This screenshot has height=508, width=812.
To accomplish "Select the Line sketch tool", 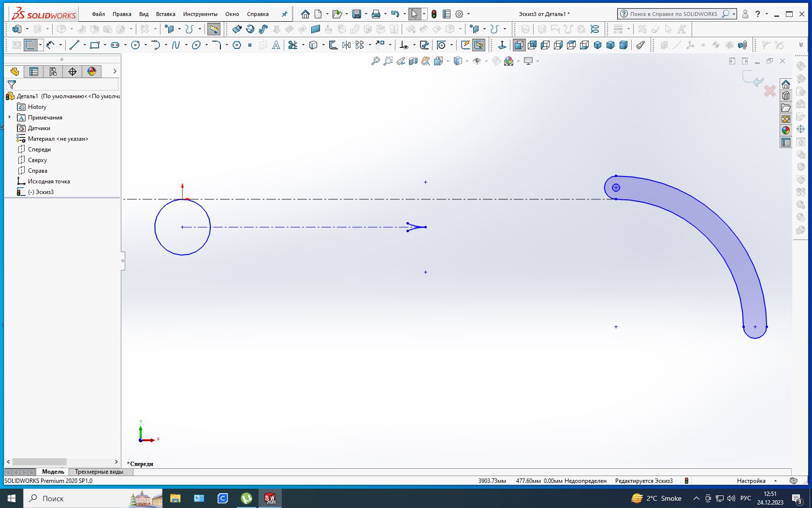I will click(x=74, y=45).
